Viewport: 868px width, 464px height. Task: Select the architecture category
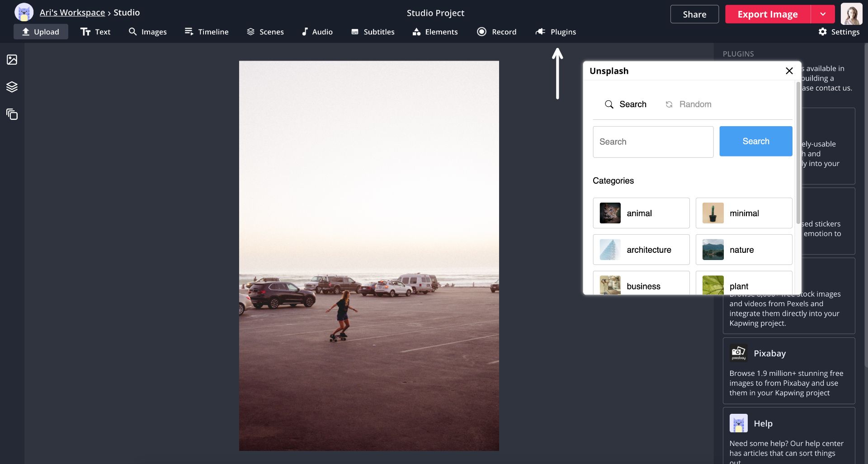point(641,250)
